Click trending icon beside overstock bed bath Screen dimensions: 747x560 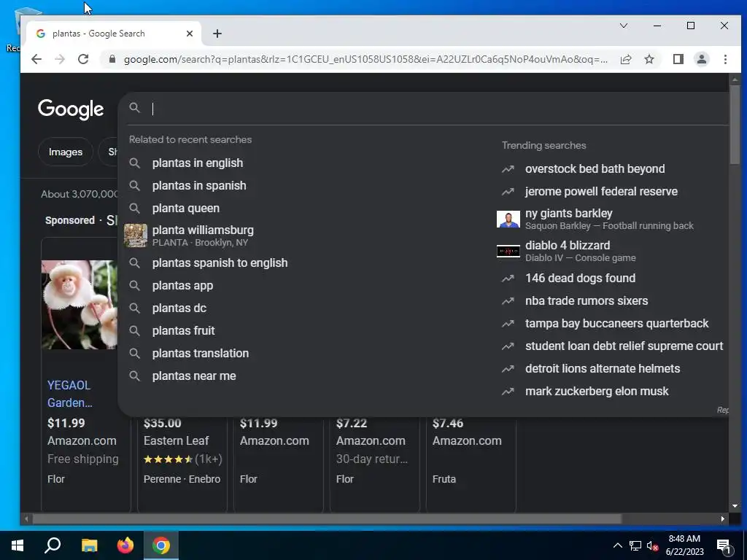[508, 168]
